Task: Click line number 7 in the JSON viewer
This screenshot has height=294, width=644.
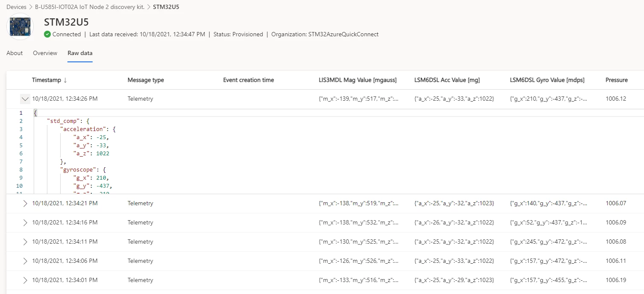Action: tap(21, 162)
